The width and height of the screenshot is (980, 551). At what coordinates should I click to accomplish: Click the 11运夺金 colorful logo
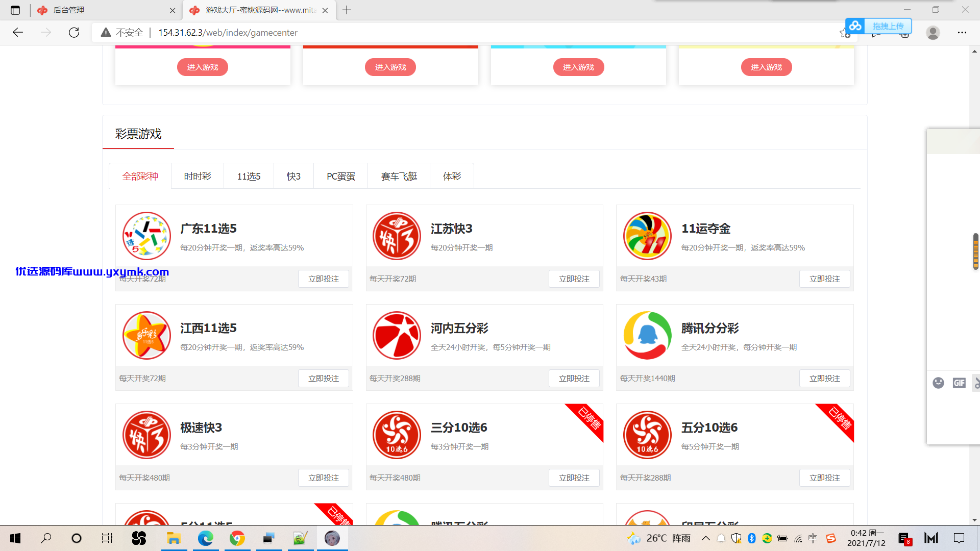[647, 236]
